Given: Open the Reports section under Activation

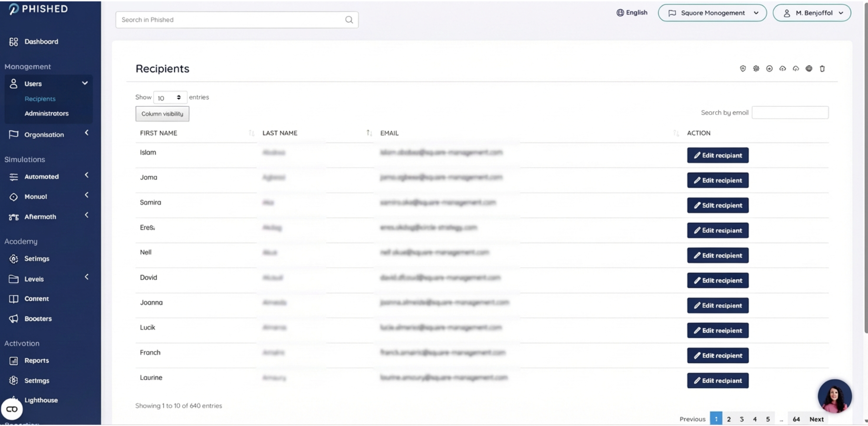Looking at the screenshot, I should click(x=36, y=361).
